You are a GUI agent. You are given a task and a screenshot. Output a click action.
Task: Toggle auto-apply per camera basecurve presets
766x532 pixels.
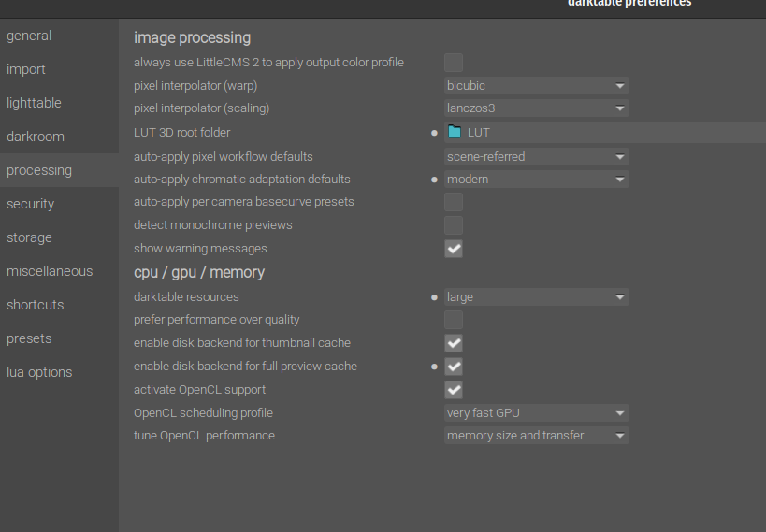[x=454, y=202]
